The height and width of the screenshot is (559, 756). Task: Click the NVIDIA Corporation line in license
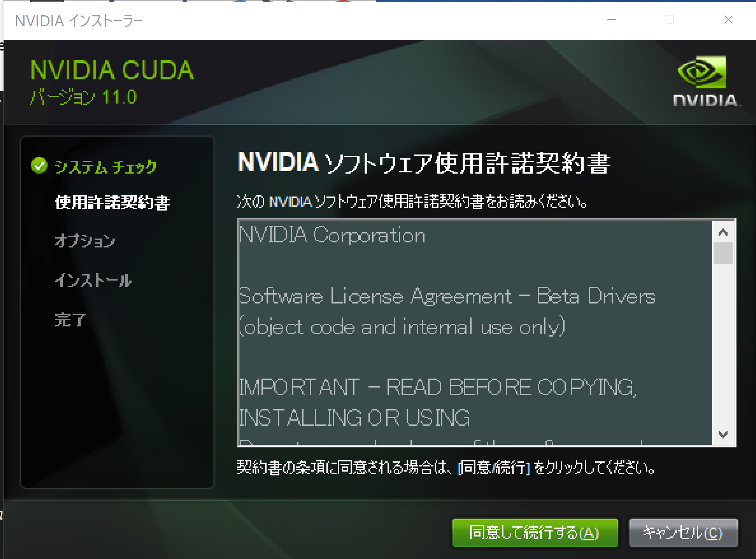coord(332,235)
